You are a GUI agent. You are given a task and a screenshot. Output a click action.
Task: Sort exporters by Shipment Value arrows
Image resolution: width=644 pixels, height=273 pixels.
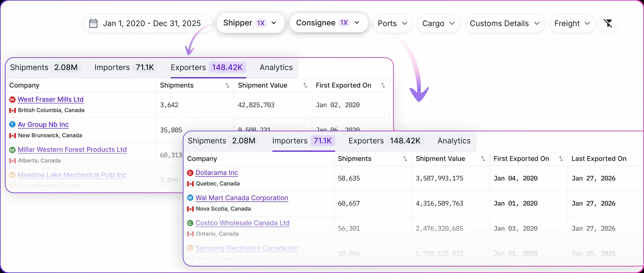click(305, 85)
